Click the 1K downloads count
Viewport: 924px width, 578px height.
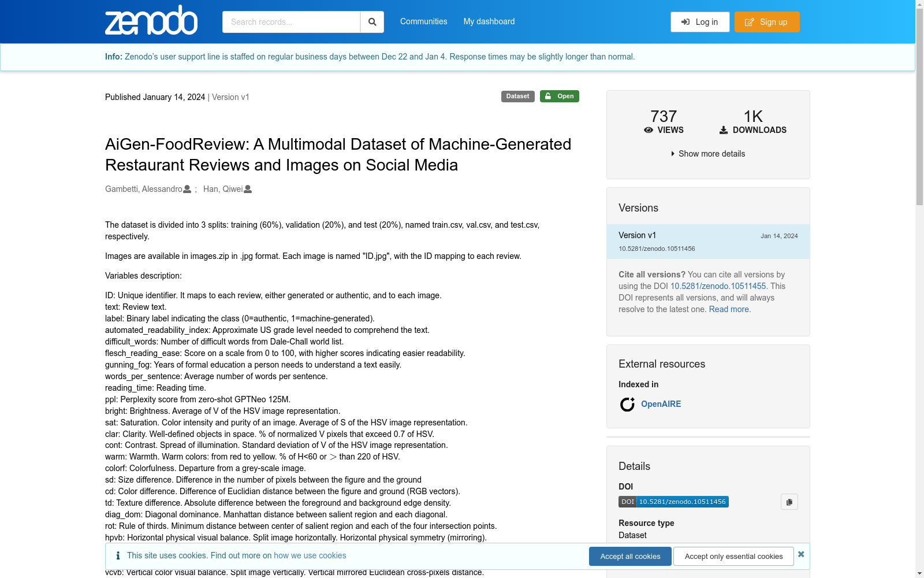point(753,116)
